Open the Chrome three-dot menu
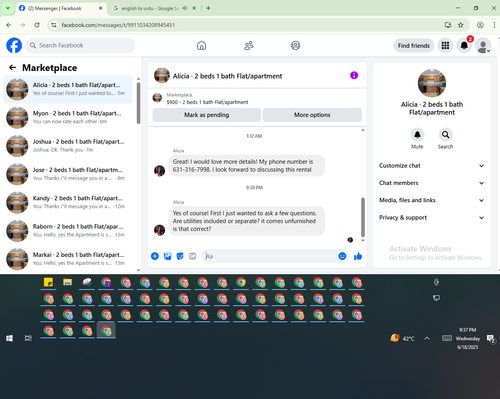The height and width of the screenshot is (399, 500). [494, 25]
